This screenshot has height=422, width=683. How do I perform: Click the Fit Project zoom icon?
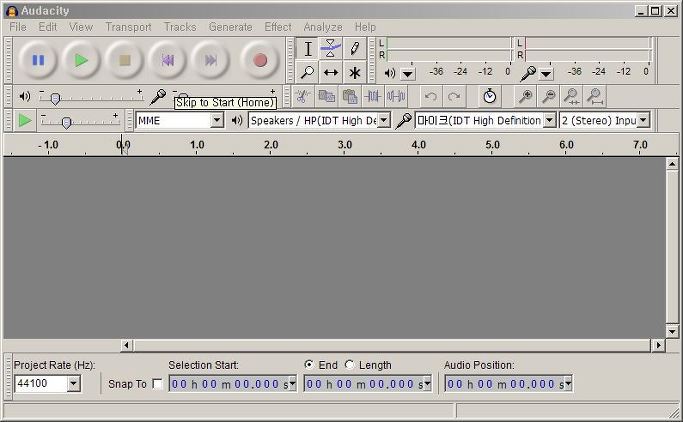(595, 96)
